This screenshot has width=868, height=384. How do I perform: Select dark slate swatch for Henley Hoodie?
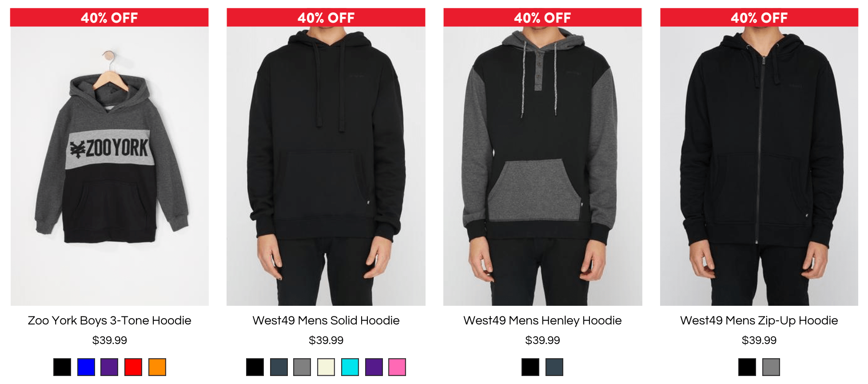554,367
